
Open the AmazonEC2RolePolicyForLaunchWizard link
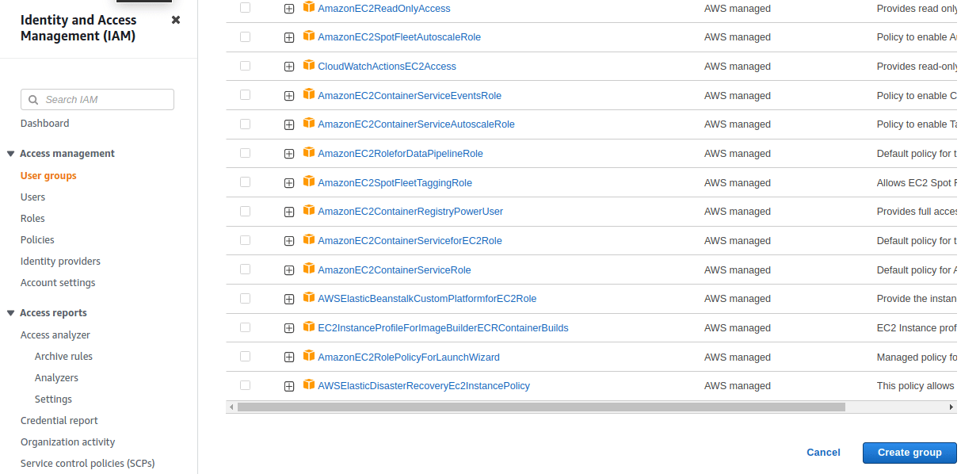point(409,357)
